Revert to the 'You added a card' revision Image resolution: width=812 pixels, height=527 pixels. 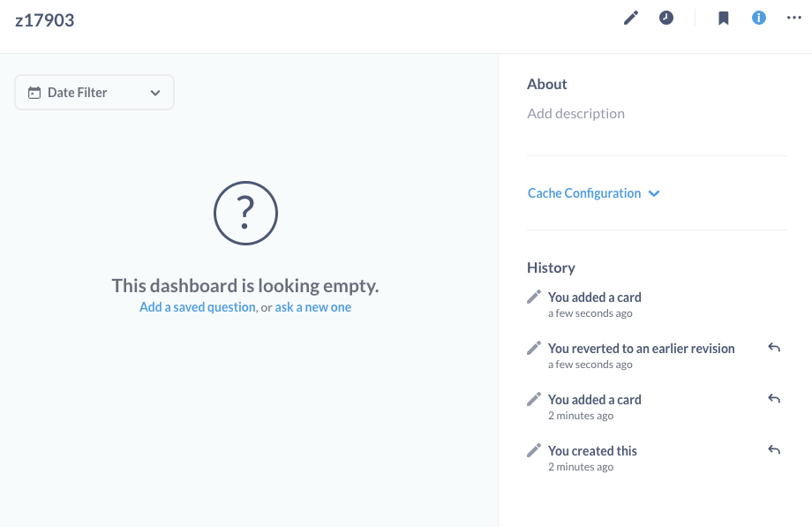pos(774,398)
